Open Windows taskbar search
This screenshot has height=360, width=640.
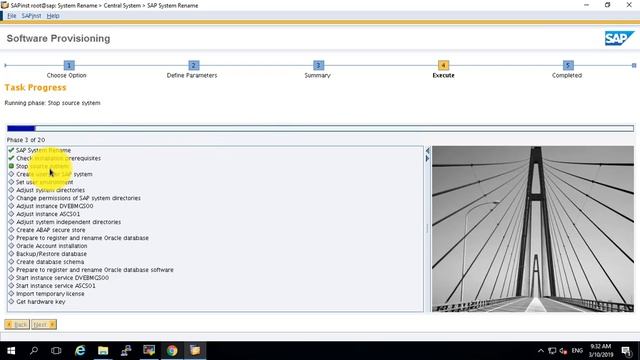(x=34, y=351)
